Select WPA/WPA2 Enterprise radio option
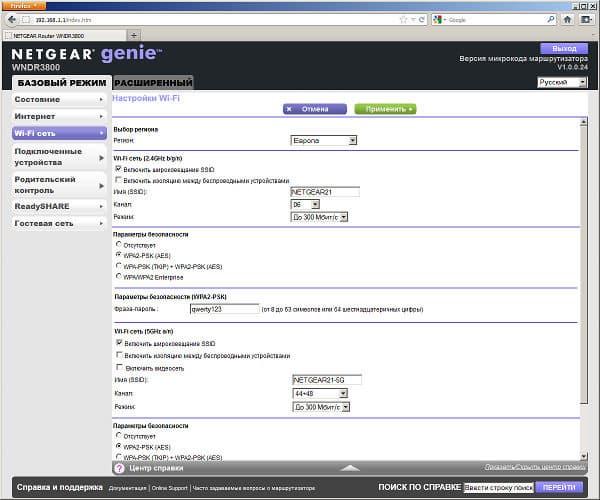600x500 pixels. pos(119,276)
